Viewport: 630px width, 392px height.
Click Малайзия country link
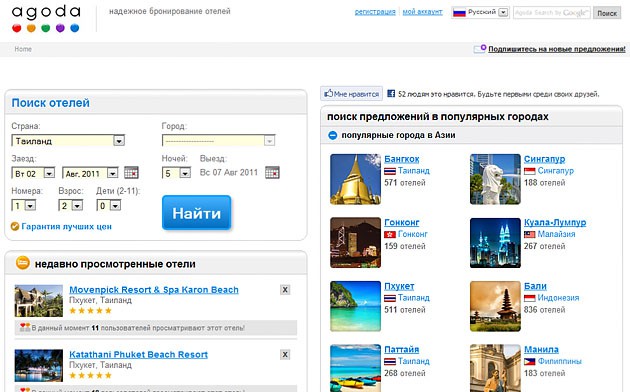556,234
